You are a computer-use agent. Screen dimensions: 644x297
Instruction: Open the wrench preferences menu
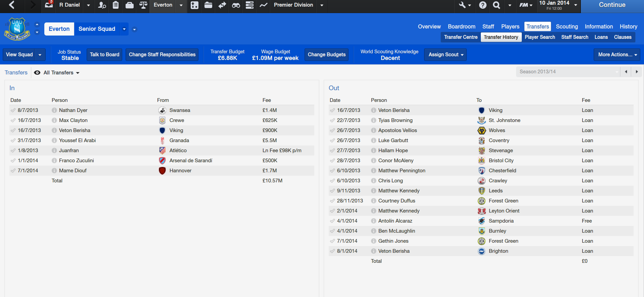pos(465,5)
